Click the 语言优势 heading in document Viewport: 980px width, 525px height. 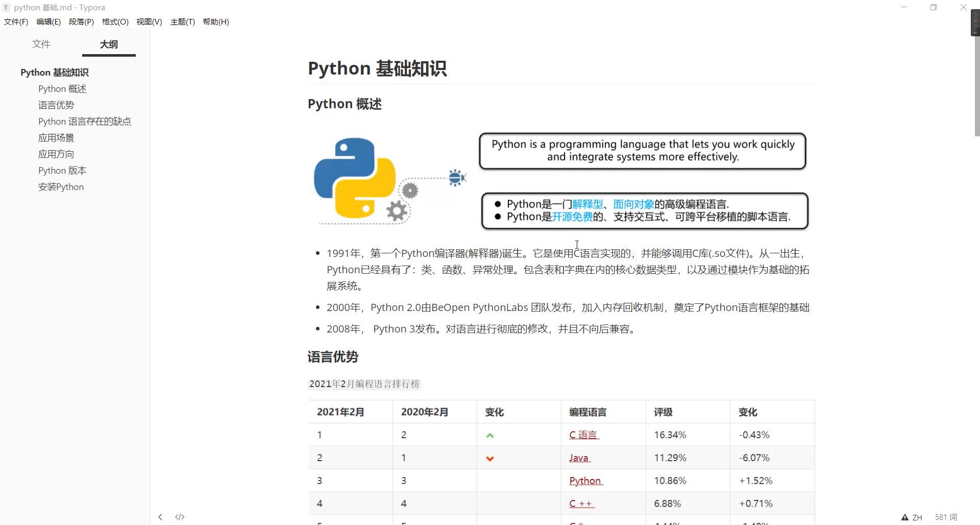pyautogui.click(x=333, y=357)
